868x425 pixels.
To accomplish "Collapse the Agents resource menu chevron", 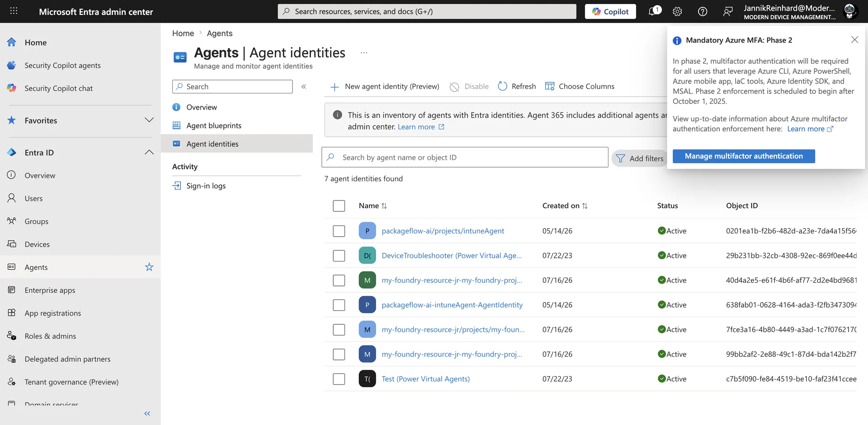I will (x=304, y=86).
